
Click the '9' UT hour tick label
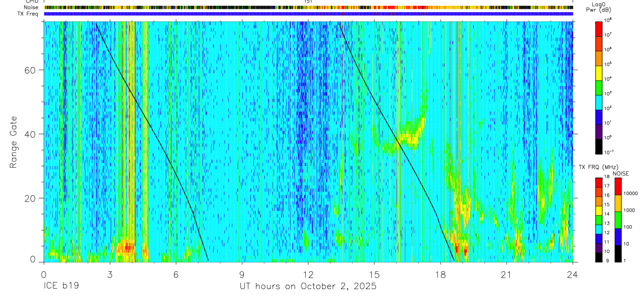[x=242, y=274]
